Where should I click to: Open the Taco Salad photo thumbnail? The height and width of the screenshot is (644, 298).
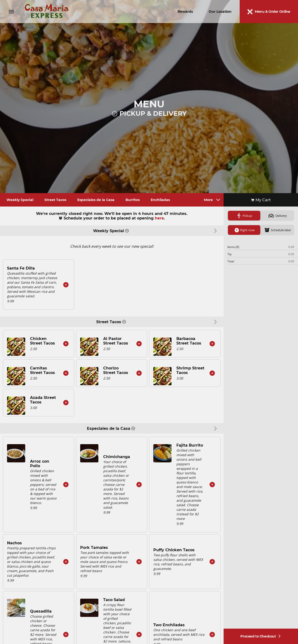click(x=89, y=608)
